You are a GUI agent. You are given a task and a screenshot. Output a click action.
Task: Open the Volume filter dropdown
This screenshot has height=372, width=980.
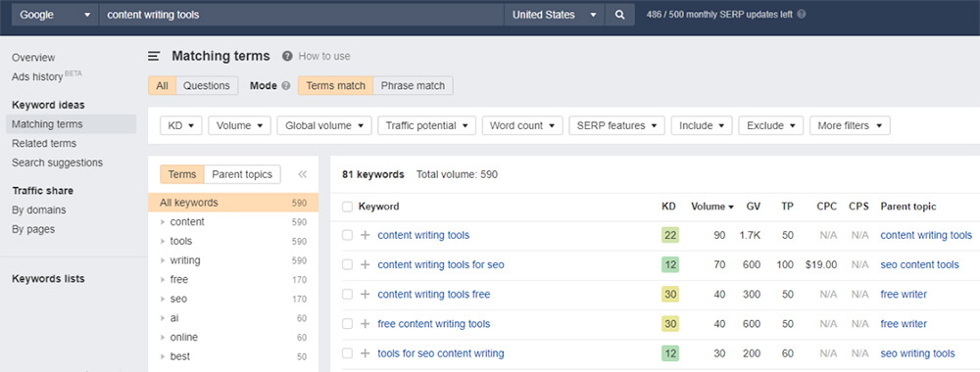click(239, 125)
